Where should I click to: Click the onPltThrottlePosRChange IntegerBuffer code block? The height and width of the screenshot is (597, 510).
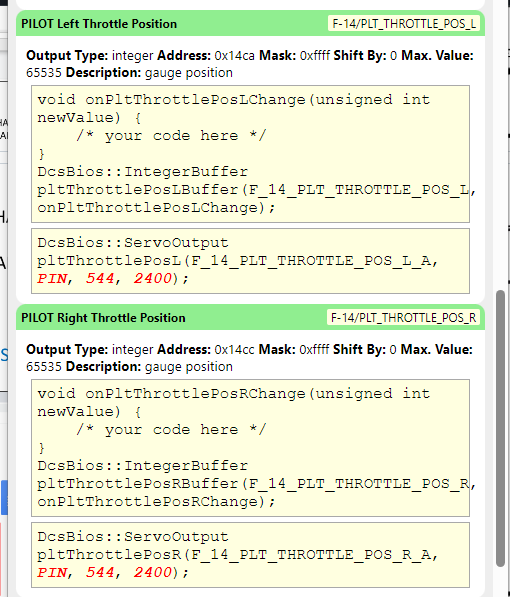(250, 448)
